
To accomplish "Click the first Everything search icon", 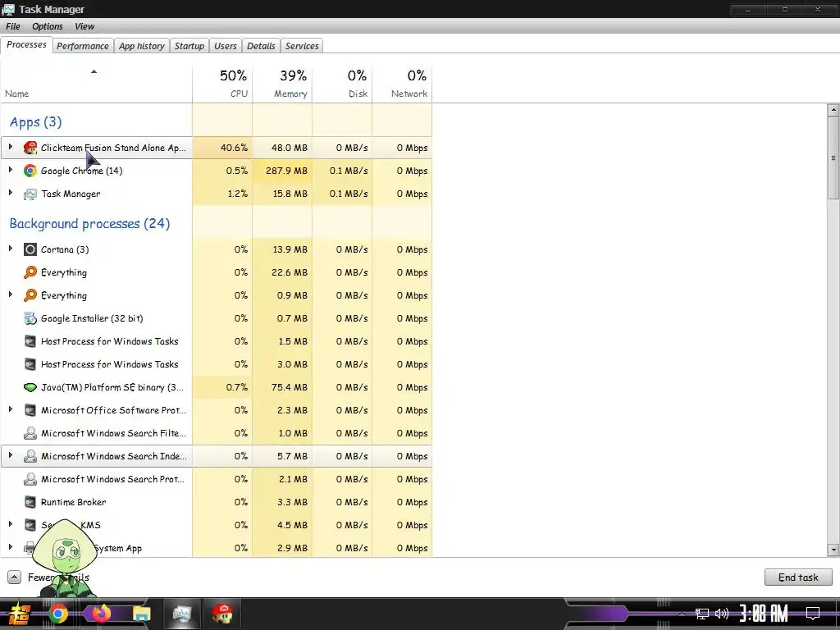I will tap(30, 272).
